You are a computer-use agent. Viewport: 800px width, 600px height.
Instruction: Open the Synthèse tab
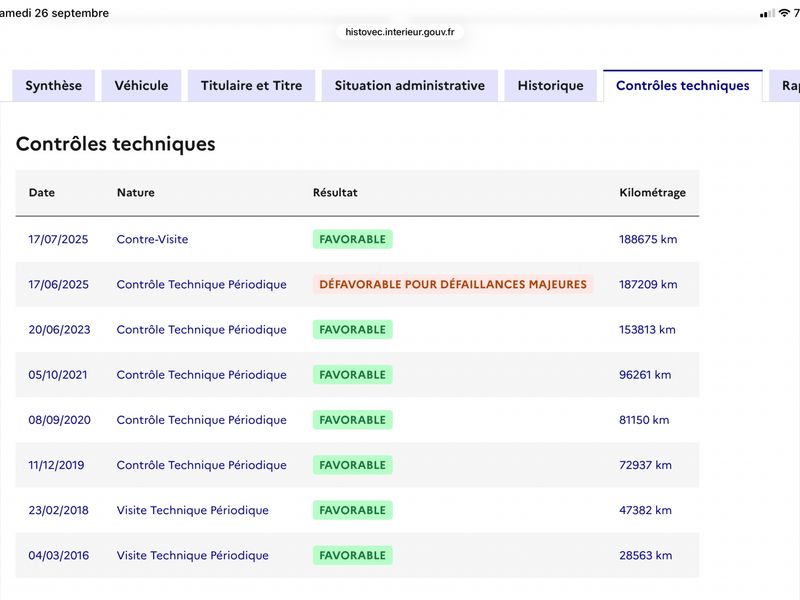(54, 86)
